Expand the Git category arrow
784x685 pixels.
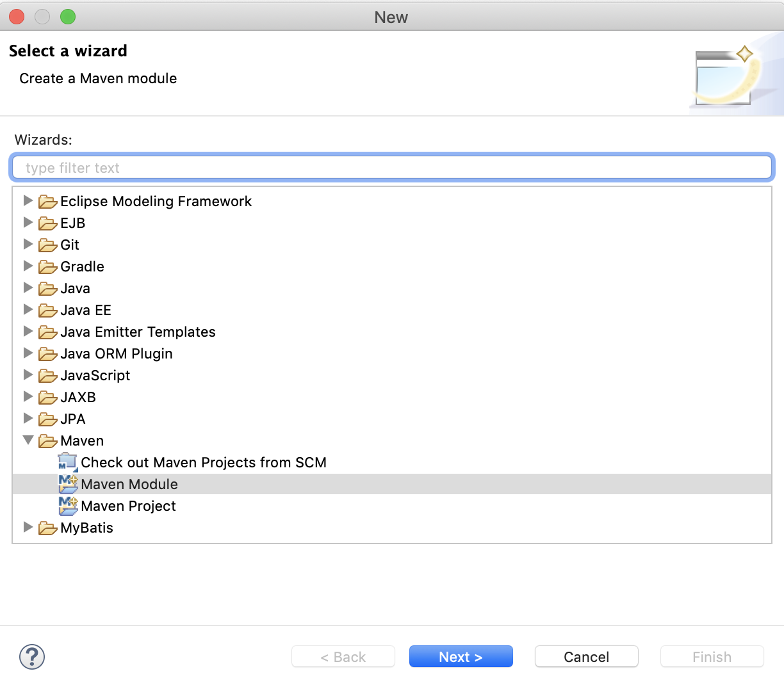28,245
